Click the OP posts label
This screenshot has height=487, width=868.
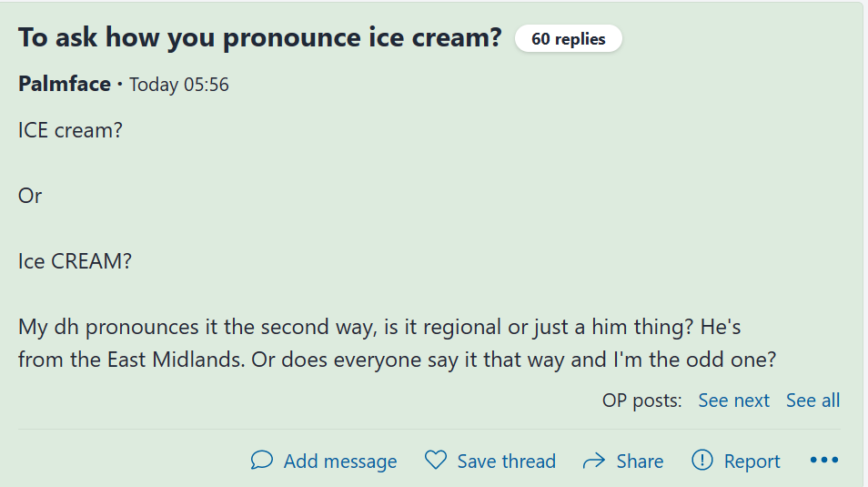[641, 401]
